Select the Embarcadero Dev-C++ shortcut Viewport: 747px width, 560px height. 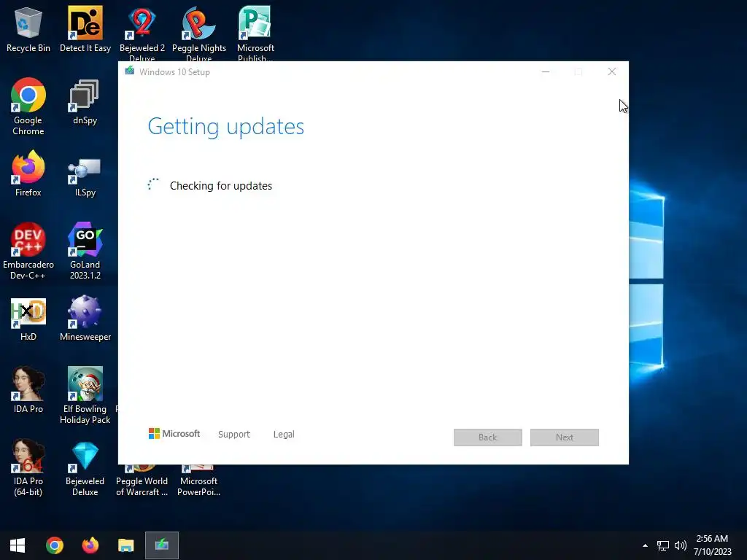point(28,252)
